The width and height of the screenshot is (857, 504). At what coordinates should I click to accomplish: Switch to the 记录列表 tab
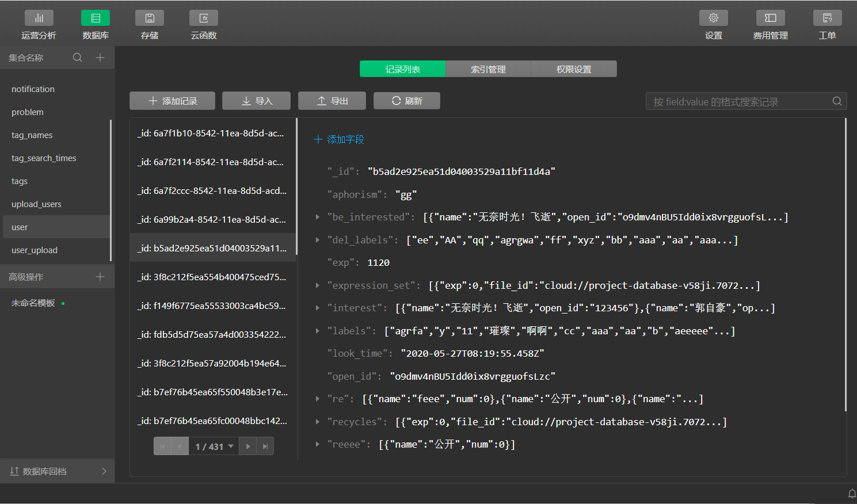tap(402, 69)
